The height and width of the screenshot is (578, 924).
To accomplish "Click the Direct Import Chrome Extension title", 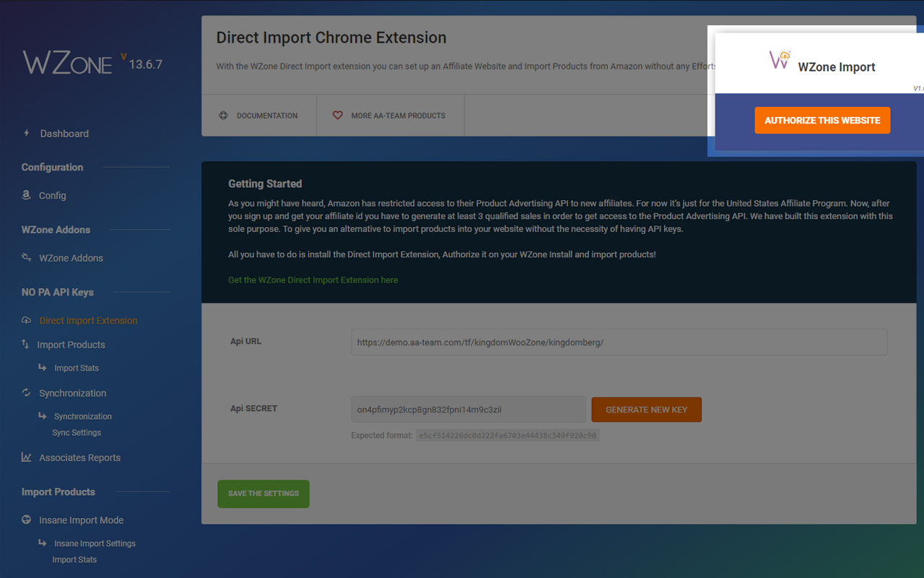I will click(x=331, y=38).
